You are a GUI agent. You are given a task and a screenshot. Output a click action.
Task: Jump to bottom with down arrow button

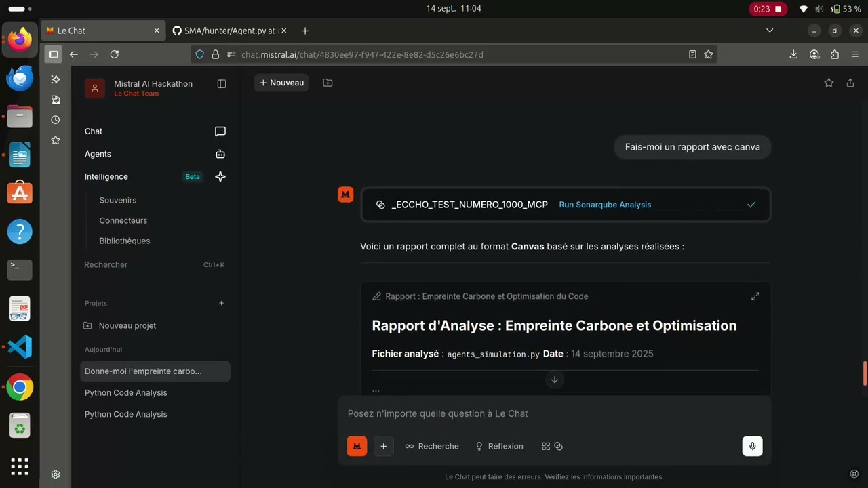[x=555, y=380]
